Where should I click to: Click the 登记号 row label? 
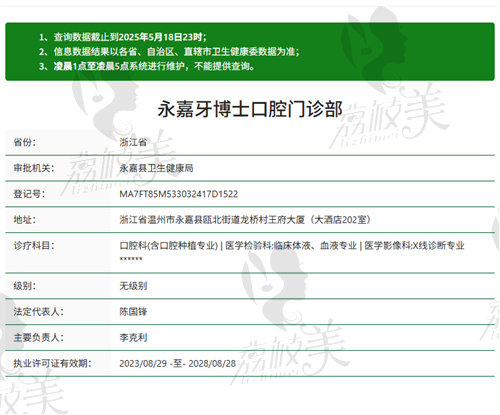(x=29, y=194)
